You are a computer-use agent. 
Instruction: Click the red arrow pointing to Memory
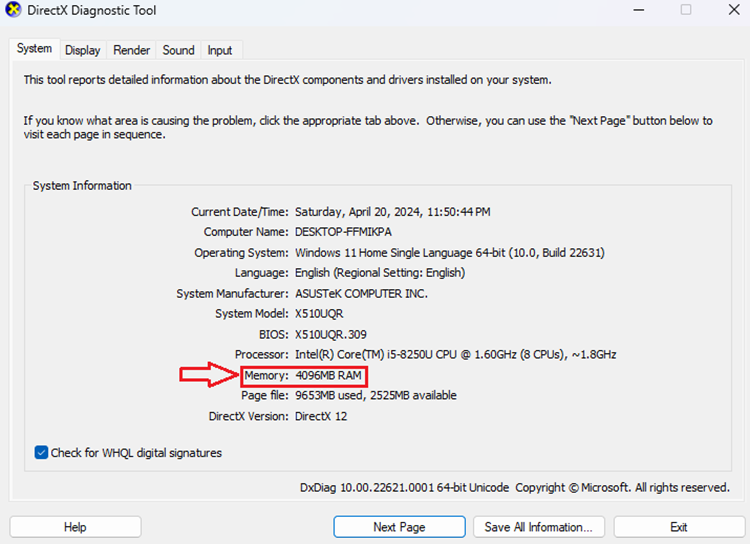click(x=208, y=376)
